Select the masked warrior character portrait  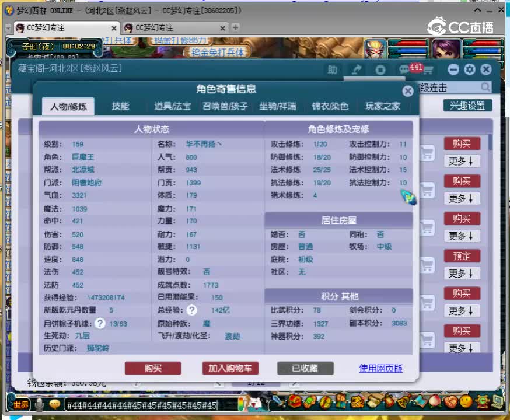[376, 49]
